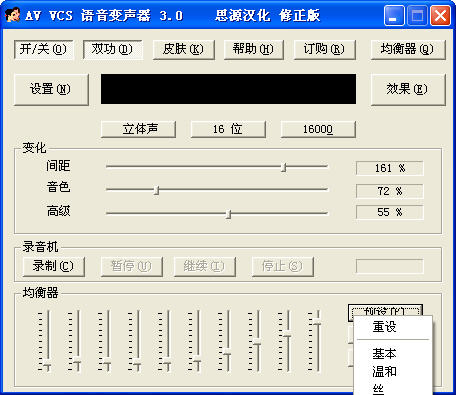The image size is (456, 395).
Task: Click the third equalizer band slider
Action: [x=108, y=341]
